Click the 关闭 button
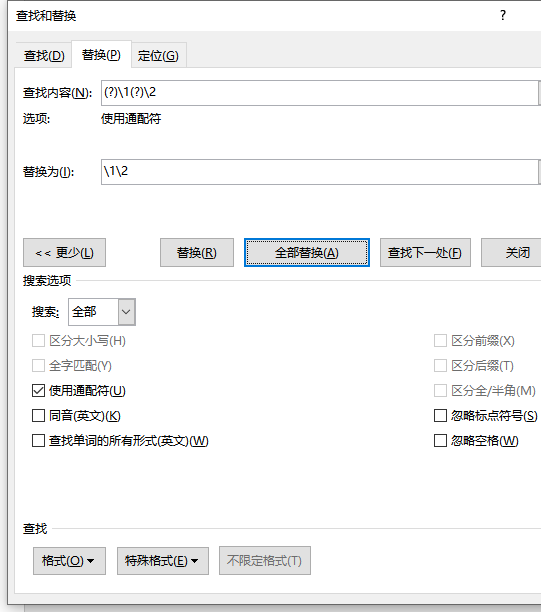 tap(511, 253)
